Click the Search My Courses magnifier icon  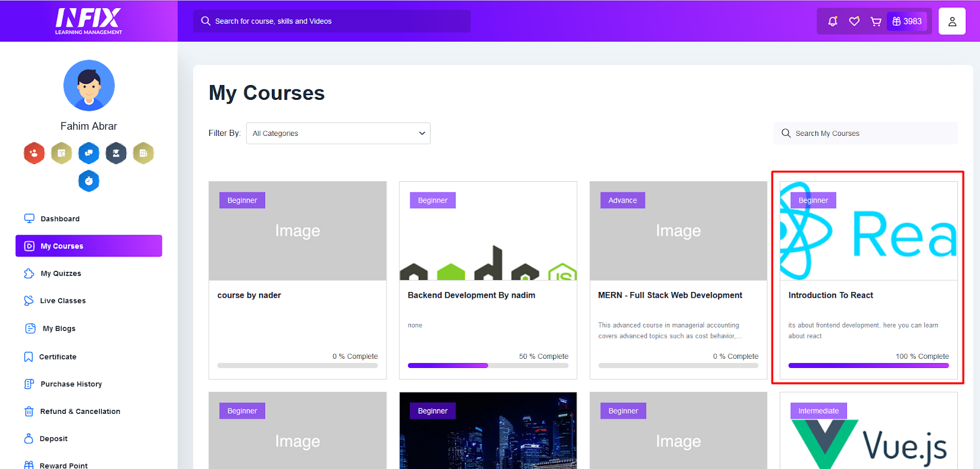786,133
